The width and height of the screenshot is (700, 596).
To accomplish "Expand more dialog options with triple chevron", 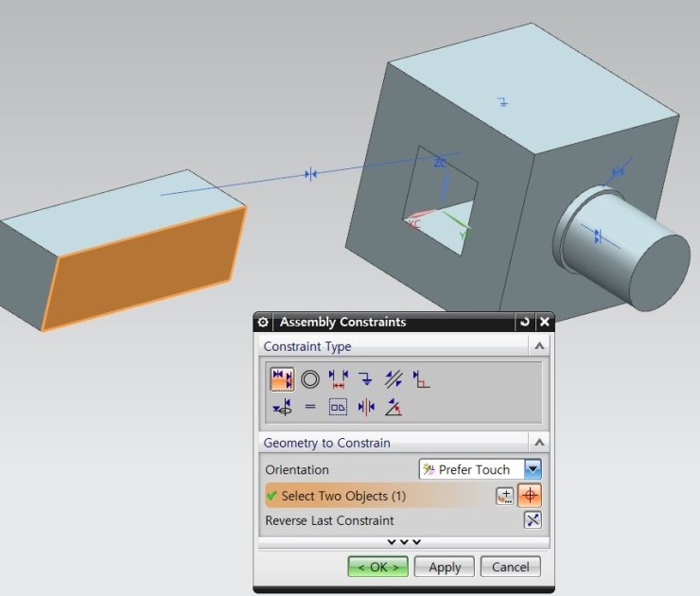I will click(x=404, y=542).
